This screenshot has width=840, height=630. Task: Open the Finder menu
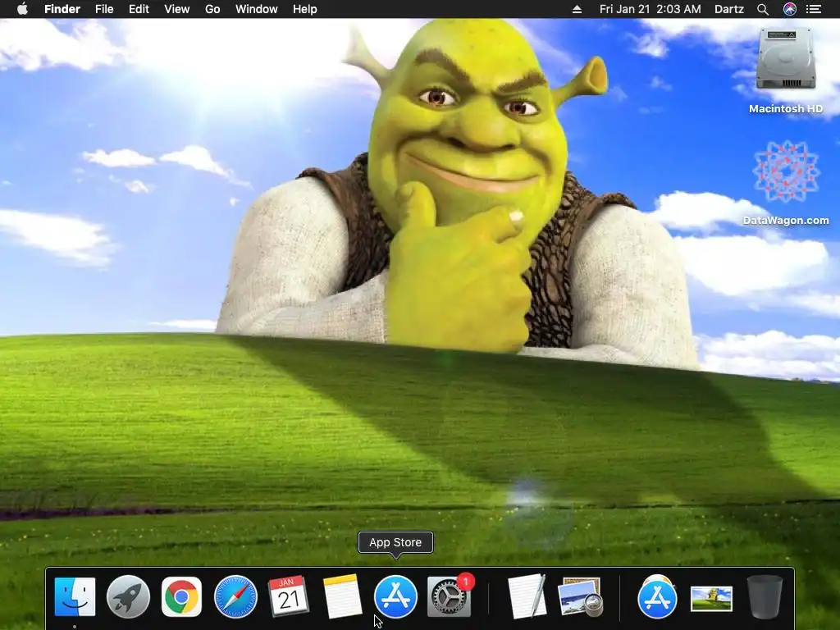[x=62, y=9]
